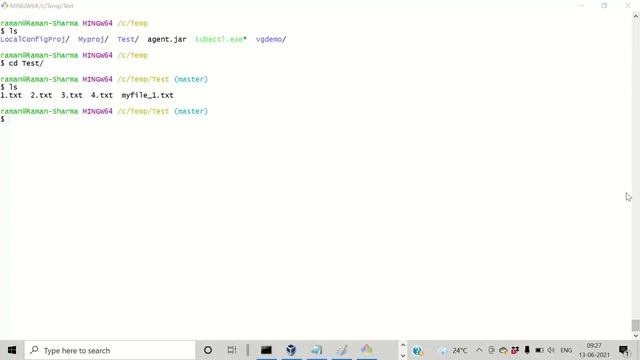640x360 pixels.
Task: Click 'vgdemo/' directory name
Action: pos(271,39)
